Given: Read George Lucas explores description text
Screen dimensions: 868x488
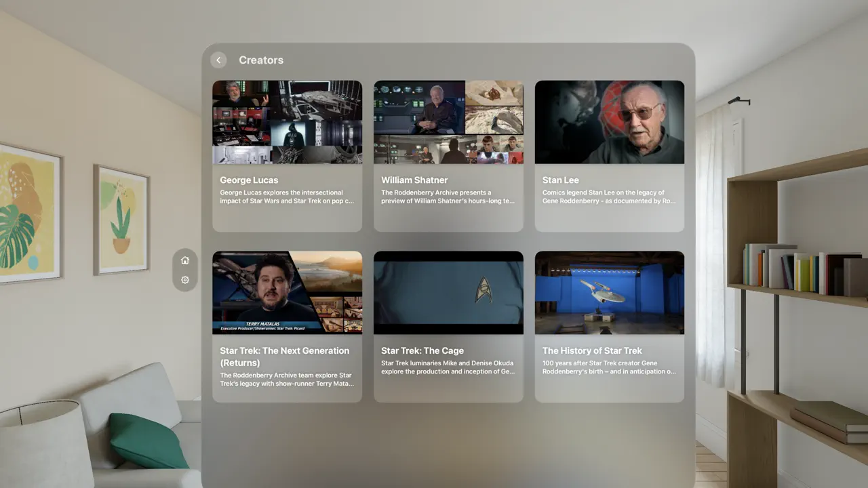Looking at the screenshot, I should tap(287, 197).
